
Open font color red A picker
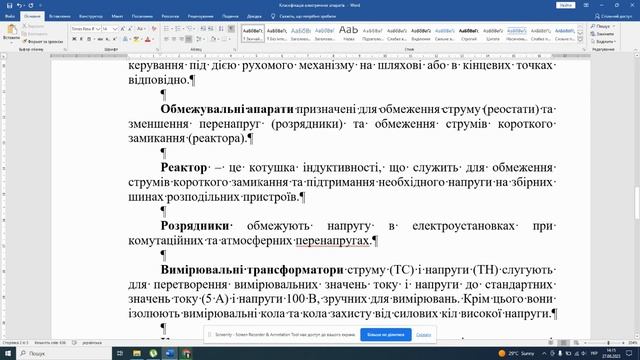pyautogui.click(x=148, y=39)
